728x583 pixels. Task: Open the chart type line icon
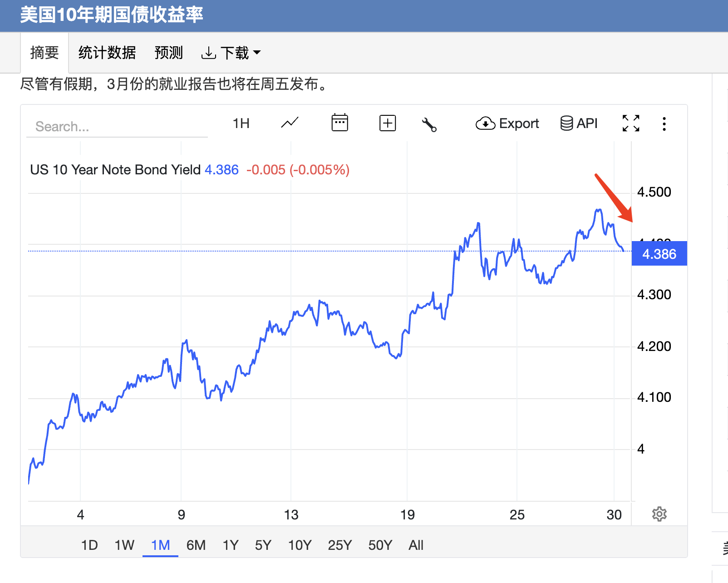290,123
